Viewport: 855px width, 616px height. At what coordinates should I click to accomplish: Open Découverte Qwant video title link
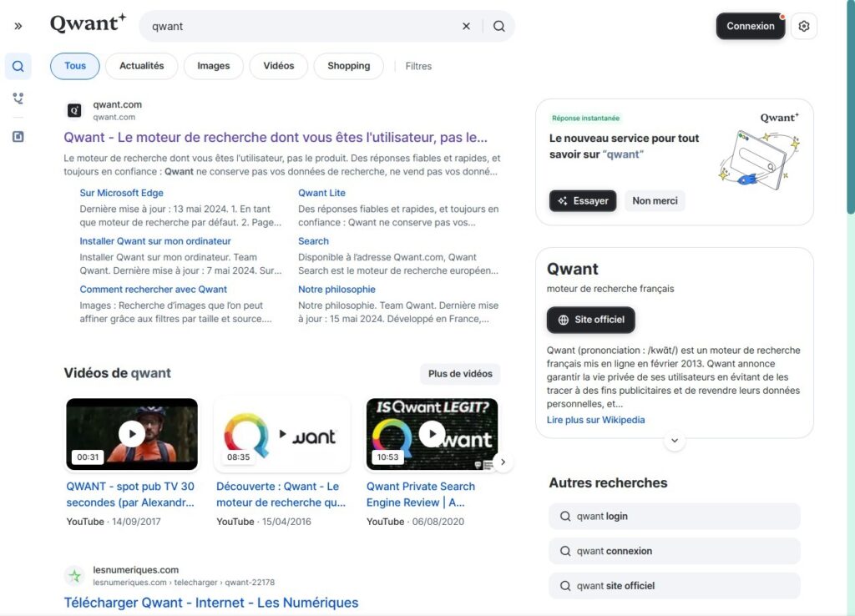pos(281,494)
